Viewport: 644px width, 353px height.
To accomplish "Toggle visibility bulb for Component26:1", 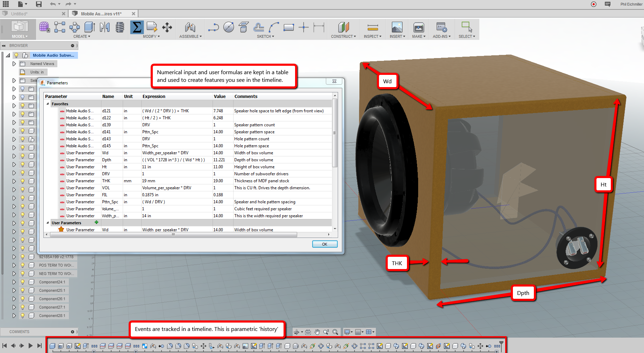I will pos(23,299).
